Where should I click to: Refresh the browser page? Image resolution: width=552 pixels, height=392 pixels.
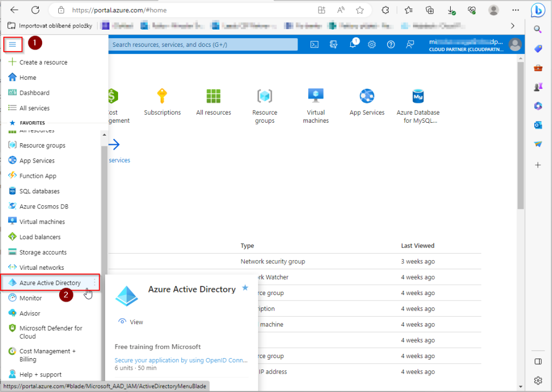point(35,10)
